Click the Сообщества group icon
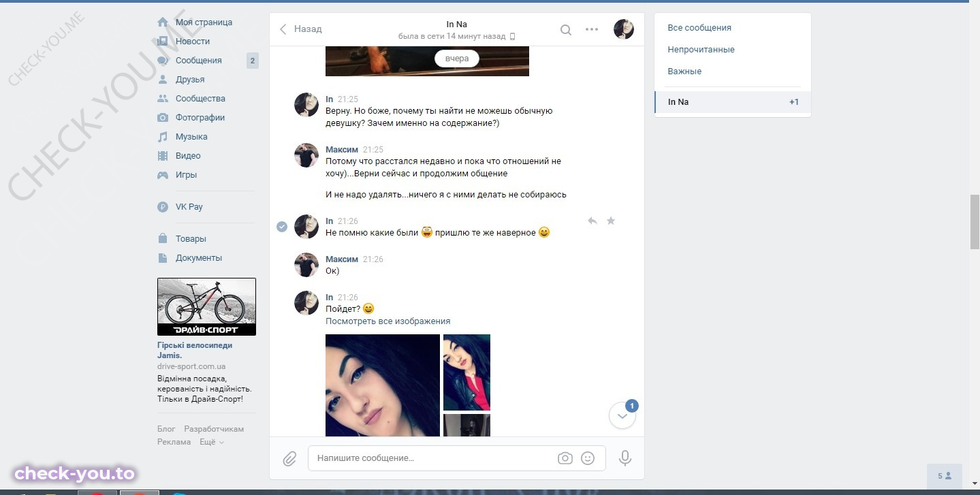Image resolution: width=980 pixels, height=495 pixels. (x=163, y=99)
